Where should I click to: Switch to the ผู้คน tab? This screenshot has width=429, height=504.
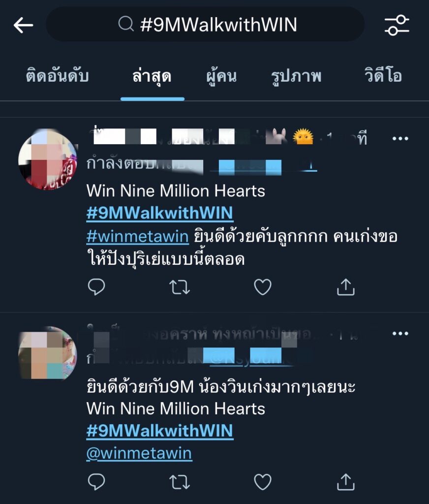(221, 76)
